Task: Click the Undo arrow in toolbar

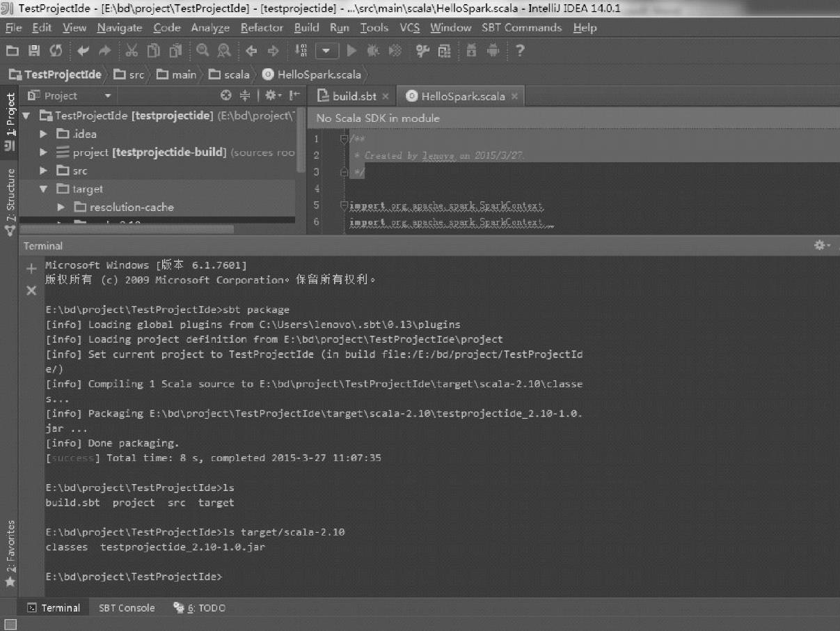Action: coord(84,51)
